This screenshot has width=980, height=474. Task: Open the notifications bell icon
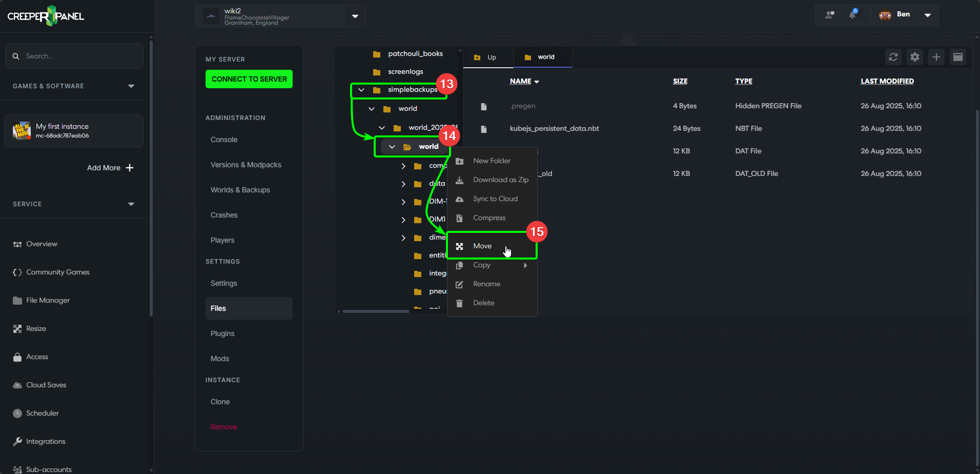tap(852, 14)
